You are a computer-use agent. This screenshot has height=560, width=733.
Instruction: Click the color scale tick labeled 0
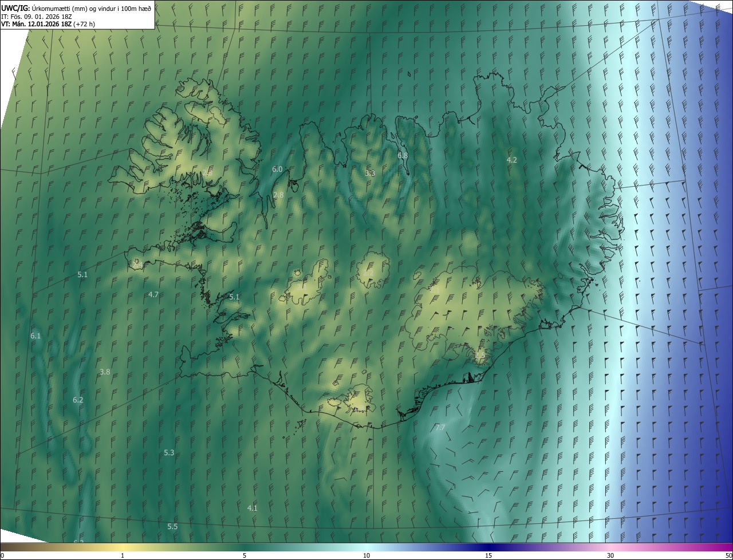tap(2, 555)
